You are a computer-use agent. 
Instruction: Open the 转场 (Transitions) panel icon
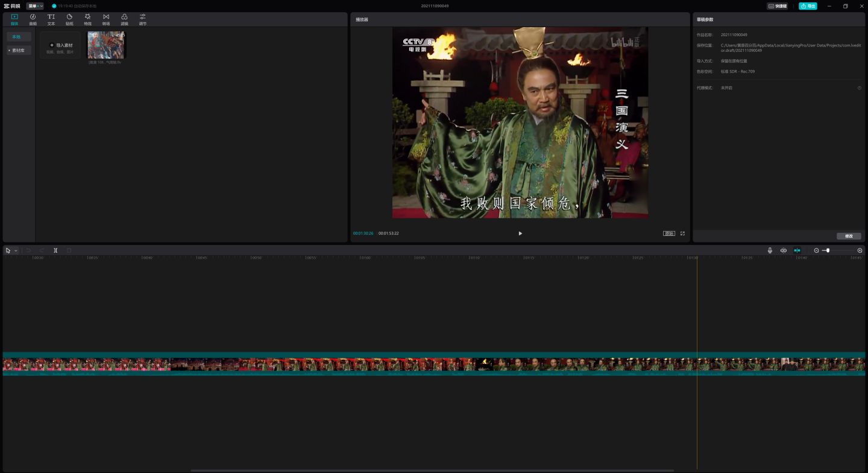point(106,19)
